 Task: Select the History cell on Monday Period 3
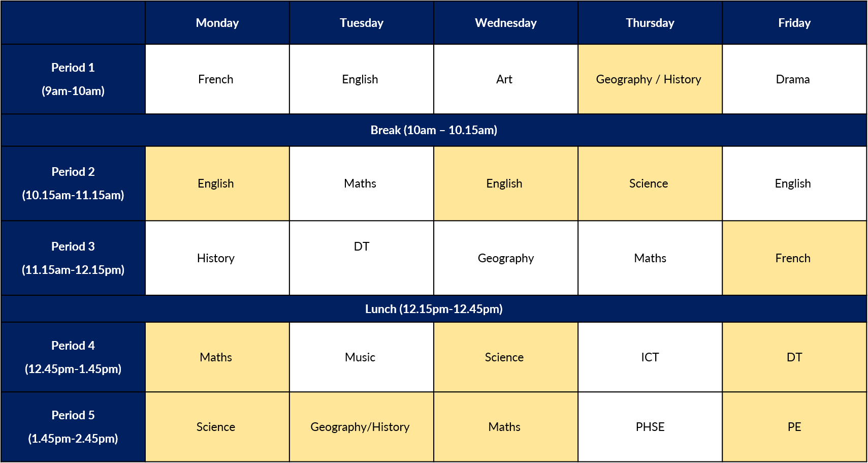click(217, 258)
